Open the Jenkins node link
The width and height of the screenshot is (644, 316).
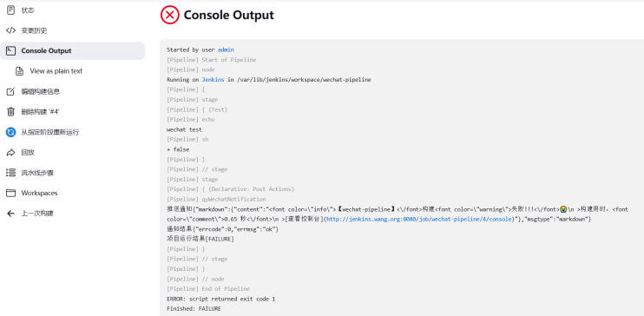coord(213,80)
